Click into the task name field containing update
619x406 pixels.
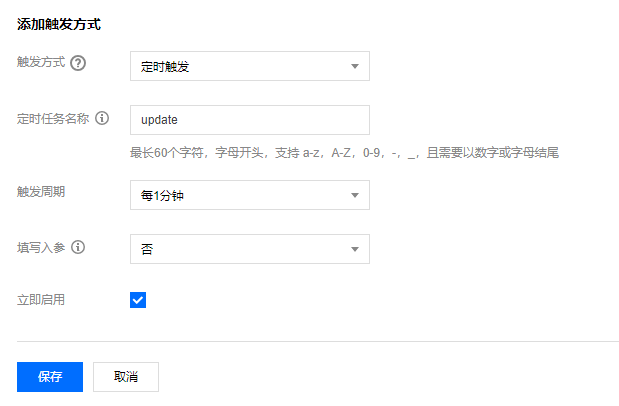pos(250,120)
